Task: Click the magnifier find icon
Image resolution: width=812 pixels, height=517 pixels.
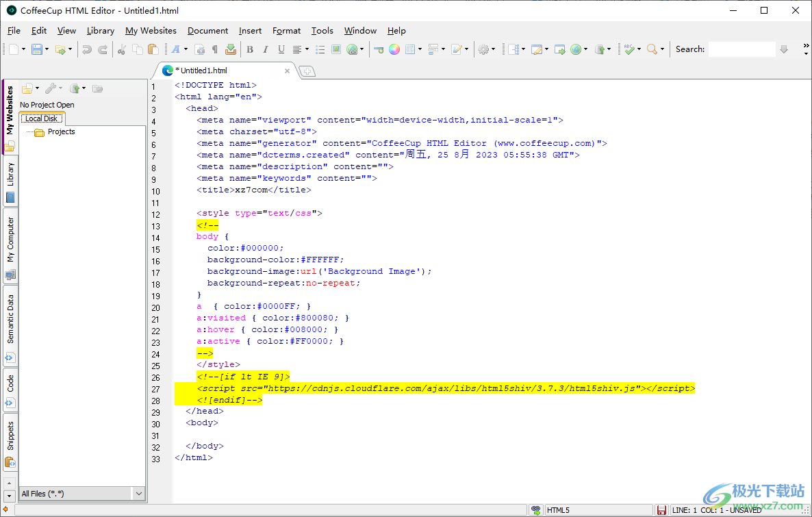Action: pyautogui.click(x=652, y=49)
